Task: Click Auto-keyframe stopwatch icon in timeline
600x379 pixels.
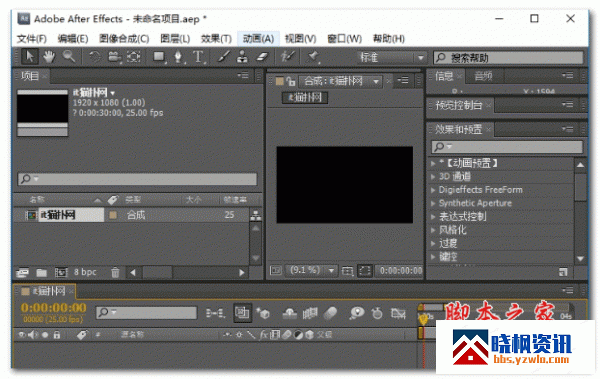Action: [x=377, y=313]
